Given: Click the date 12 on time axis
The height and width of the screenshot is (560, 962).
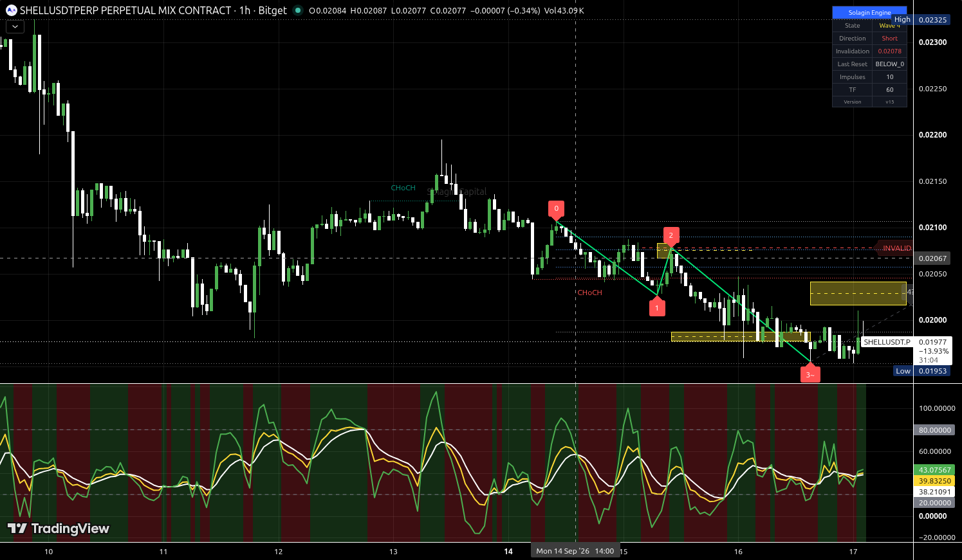Looking at the screenshot, I should 279,552.
